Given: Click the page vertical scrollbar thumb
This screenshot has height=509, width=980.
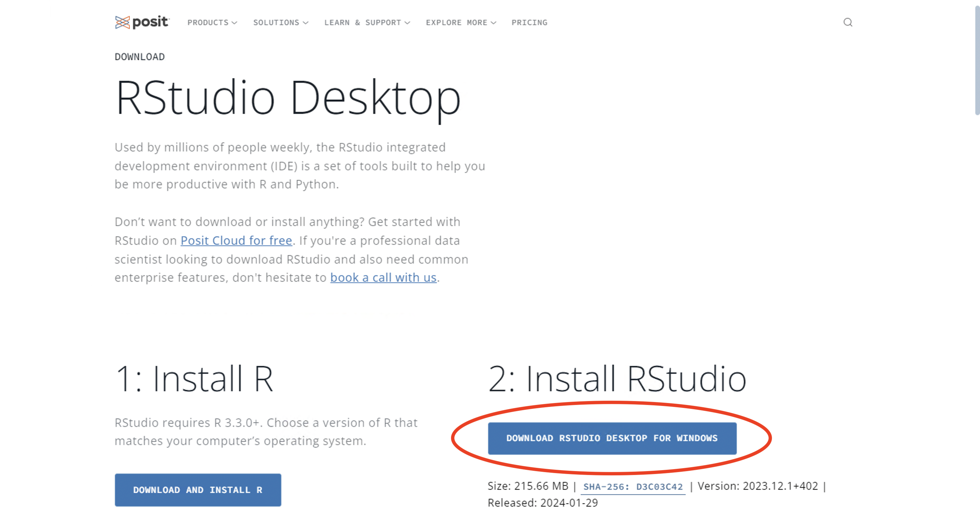Looking at the screenshot, I should [x=977, y=61].
